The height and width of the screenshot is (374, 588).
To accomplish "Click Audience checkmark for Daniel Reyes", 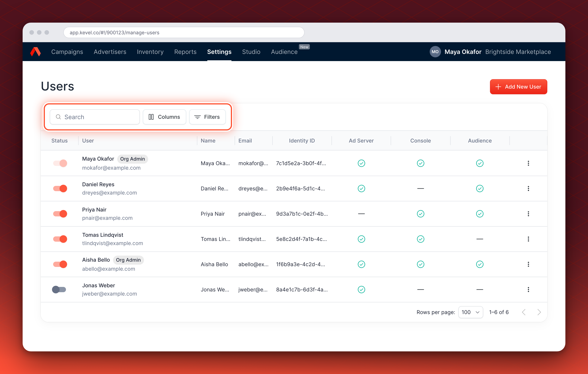I will point(480,188).
